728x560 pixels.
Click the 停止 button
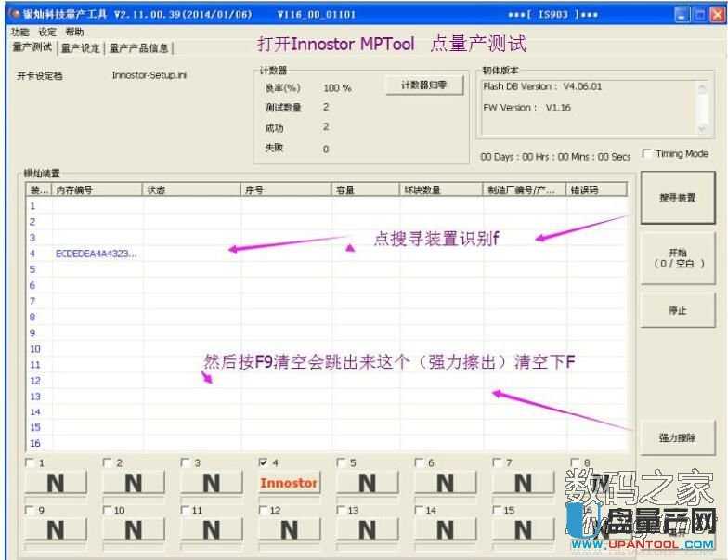pos(678,310)
